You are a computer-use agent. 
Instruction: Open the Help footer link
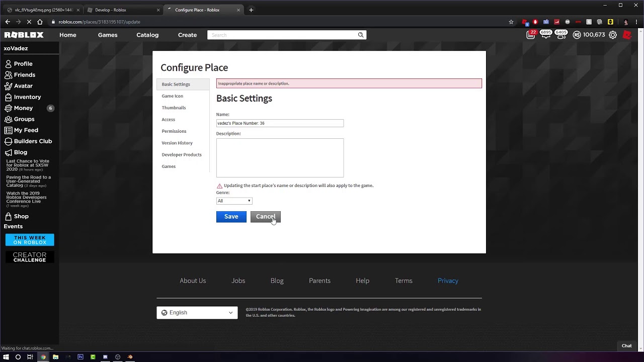363,281
